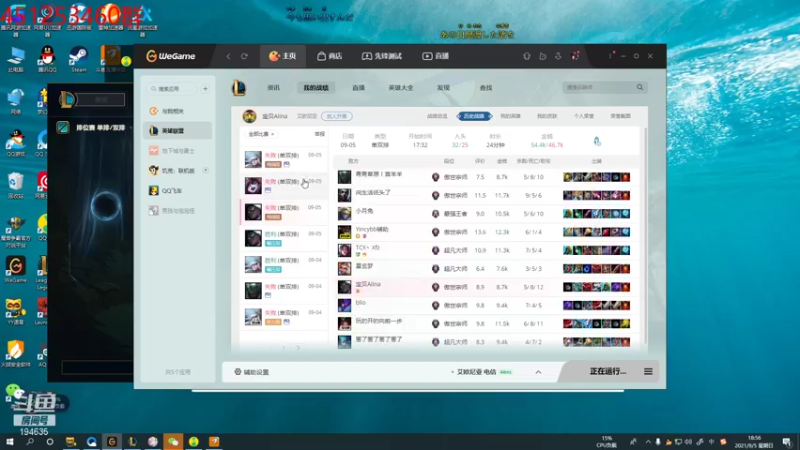This screenshot has height=450, width=800.
Task: Click the 正在运行 button
Action: click(x=608, y=371)
